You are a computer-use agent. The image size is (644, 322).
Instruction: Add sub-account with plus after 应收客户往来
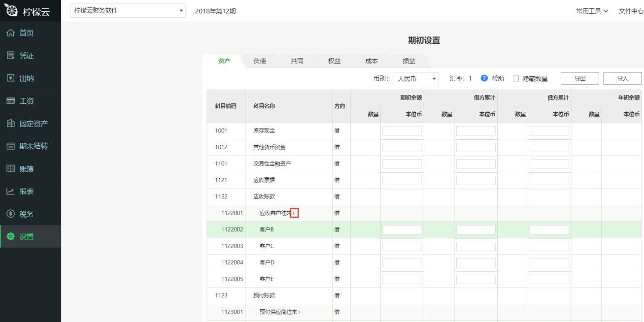click(294, 213)
